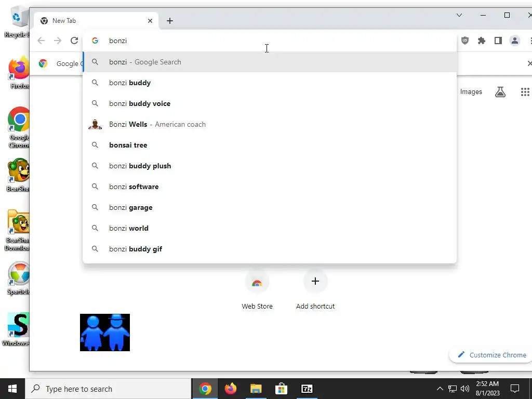Screen dimensions: 532x399
Task: Open the Google Chrome desktop shortcut
Action: click(x=19, y=127)
